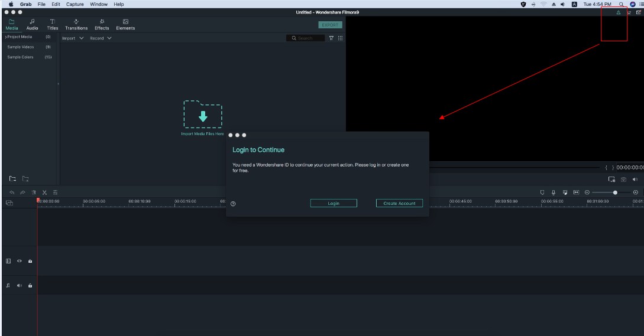
Task: Collapse the media sidebar panel arrow
Action: pyautogui.click(x=59, y=84)
